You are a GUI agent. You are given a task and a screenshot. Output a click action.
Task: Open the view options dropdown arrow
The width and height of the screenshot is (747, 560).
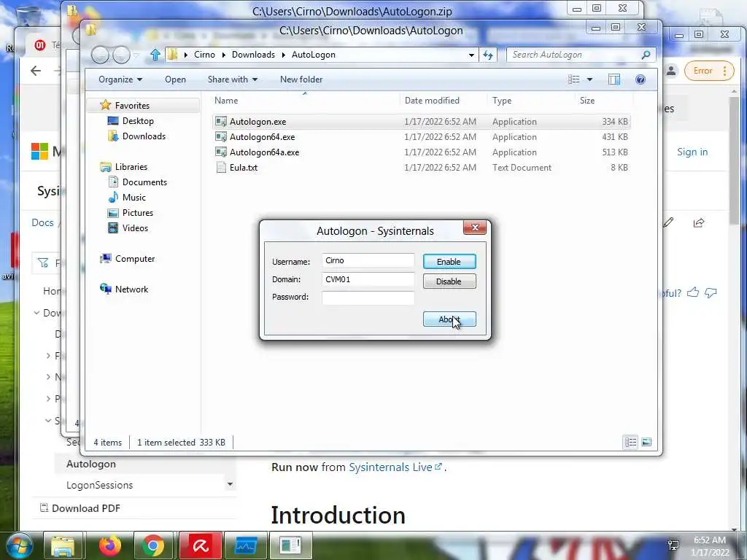point(589,79)
